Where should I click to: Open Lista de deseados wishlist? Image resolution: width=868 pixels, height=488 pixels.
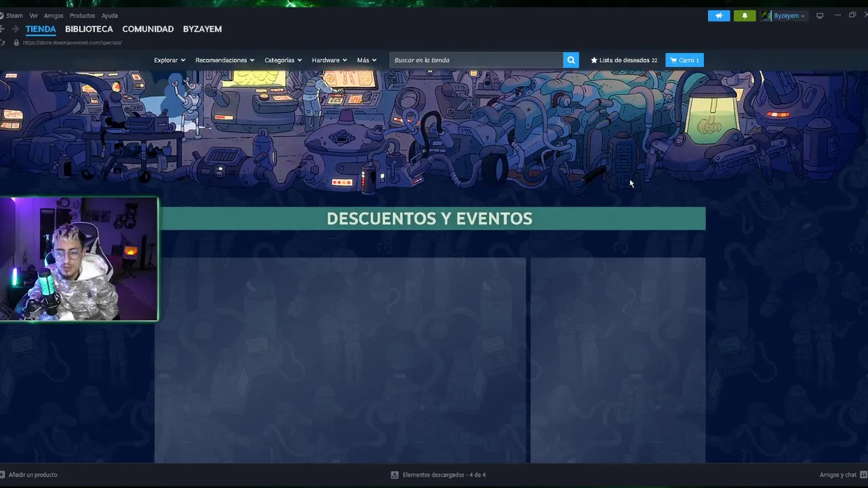pos(624,60)
